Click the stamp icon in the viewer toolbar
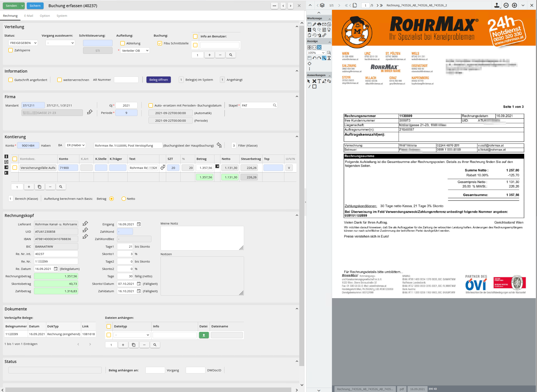 click(x=497, y=5)
